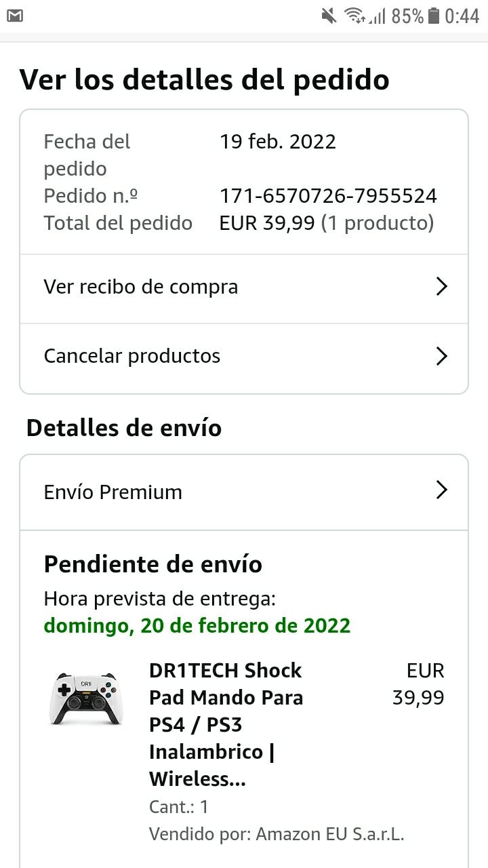Tap the delivery date domingo, 20 de febrero
Image resolution: width=488 pixels, height=868 pixels.
(197, 625)
